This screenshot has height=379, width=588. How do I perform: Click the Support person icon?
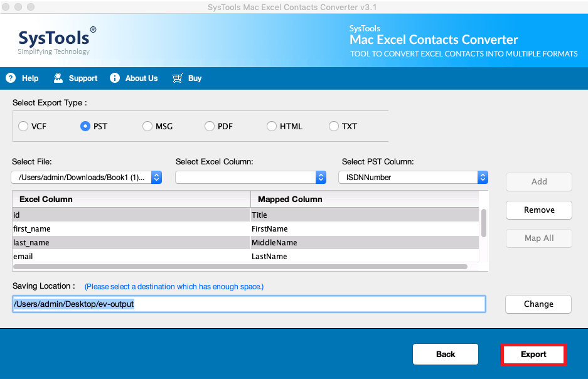click(58, 78)
